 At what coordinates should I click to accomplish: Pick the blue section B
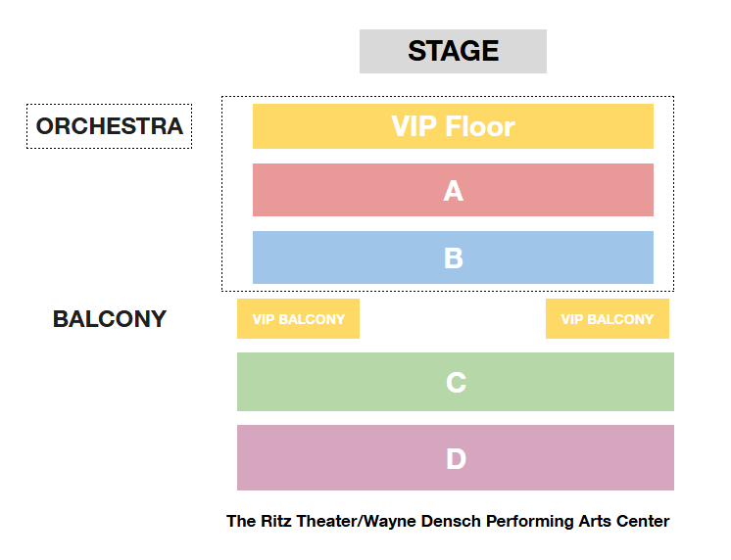coord(453,257)
